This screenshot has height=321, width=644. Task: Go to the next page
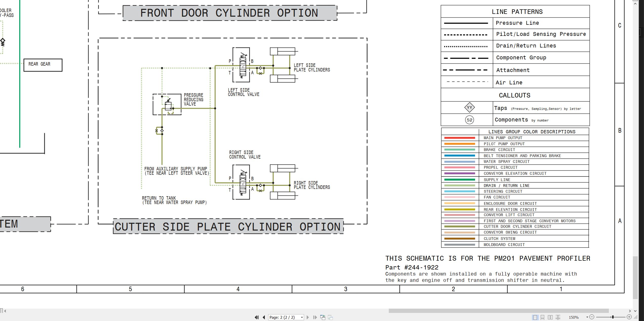[x=308, y=317]
